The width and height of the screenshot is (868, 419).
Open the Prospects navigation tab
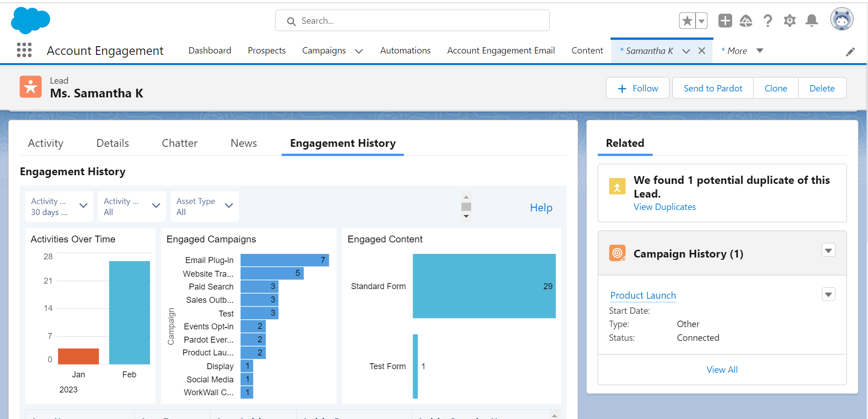[267, 50]
